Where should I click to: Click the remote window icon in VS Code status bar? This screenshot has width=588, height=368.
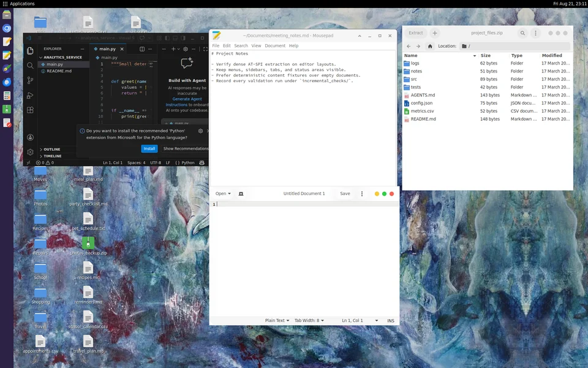point(28,163)
